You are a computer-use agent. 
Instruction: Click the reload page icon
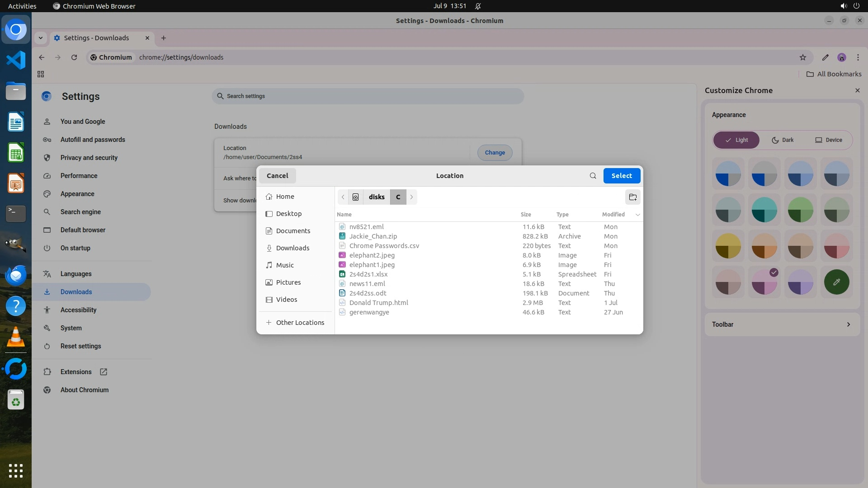point(74,57)
